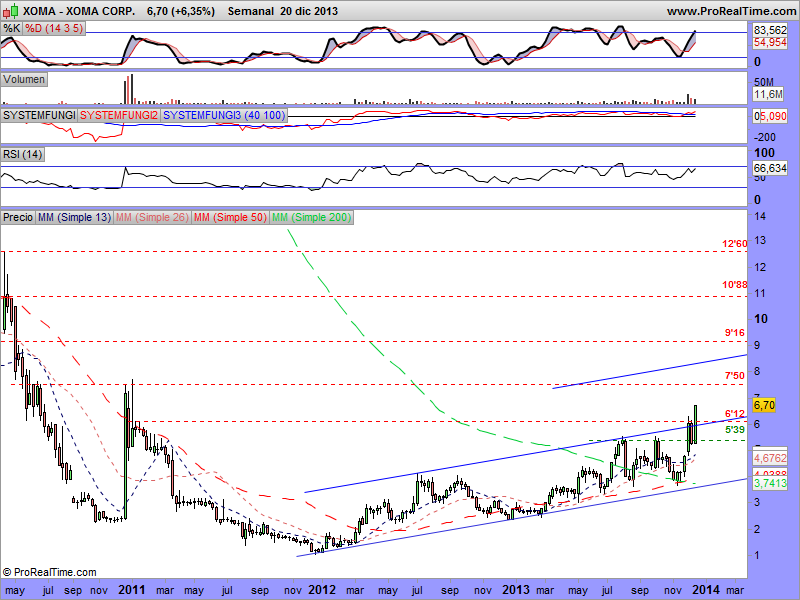Select the %D (14 3 5) label
Screen dimensions: 800x600
pos(54,28)
